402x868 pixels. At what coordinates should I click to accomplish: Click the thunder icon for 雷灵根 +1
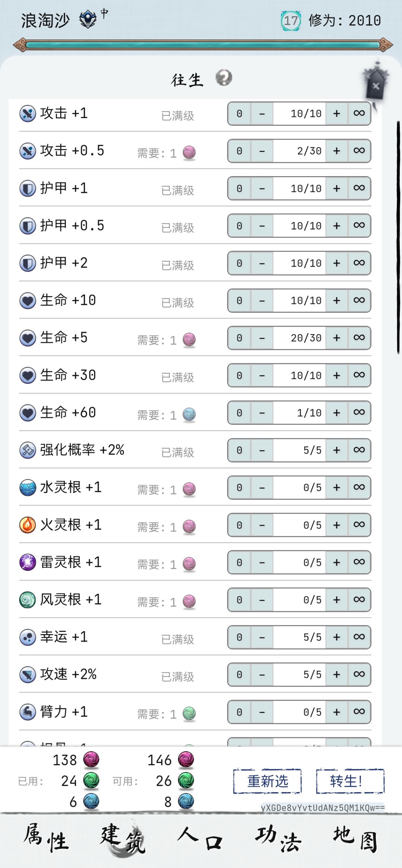[28, 562]
